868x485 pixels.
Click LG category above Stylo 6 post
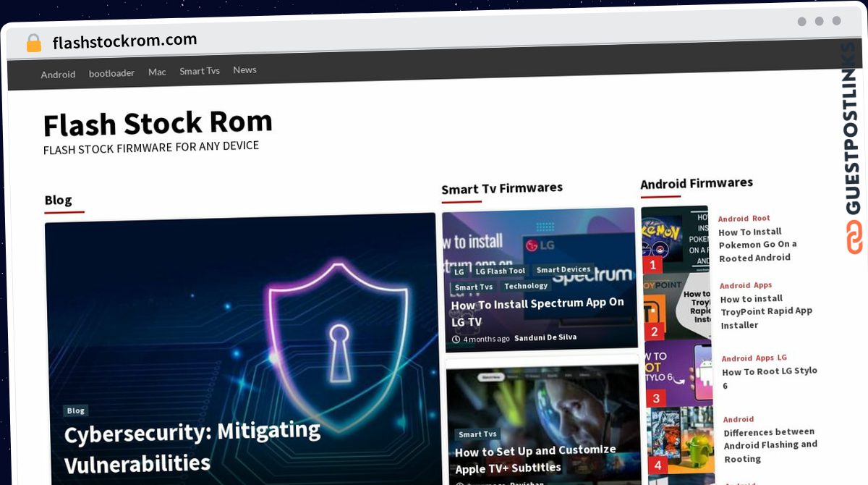[x=782, y=358]
